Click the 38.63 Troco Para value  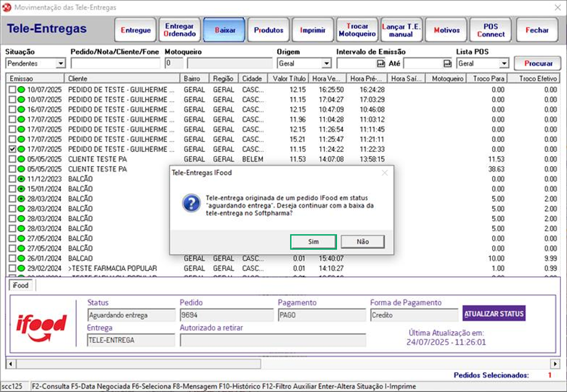click(495, 169)
